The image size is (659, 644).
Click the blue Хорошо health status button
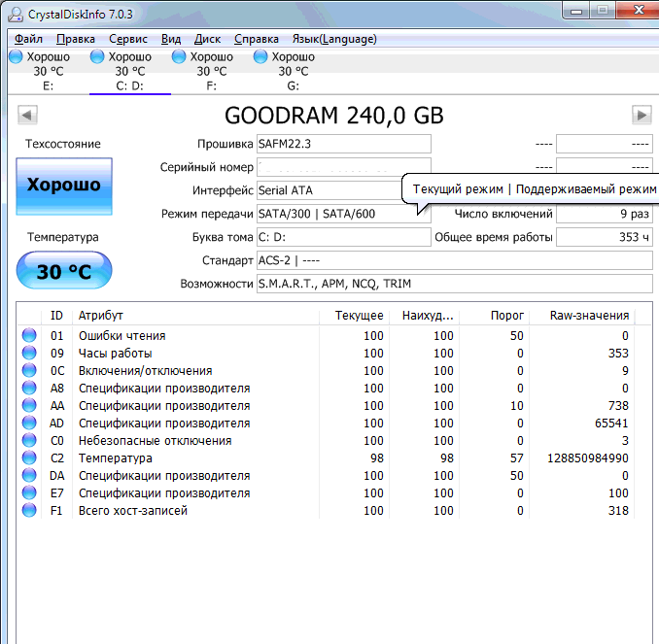point(64,186)
